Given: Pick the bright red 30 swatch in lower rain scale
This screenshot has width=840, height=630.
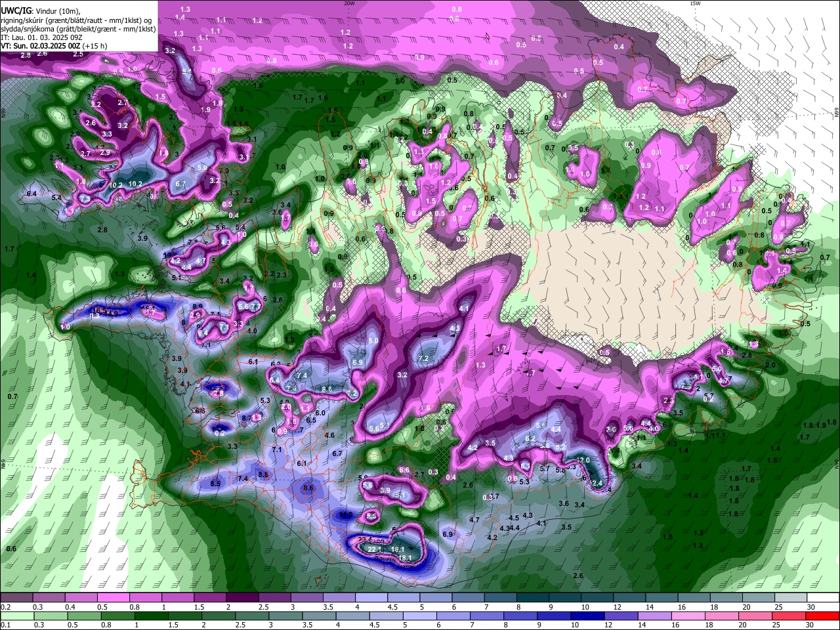Looking at the screenshot, I should point(823,616).
